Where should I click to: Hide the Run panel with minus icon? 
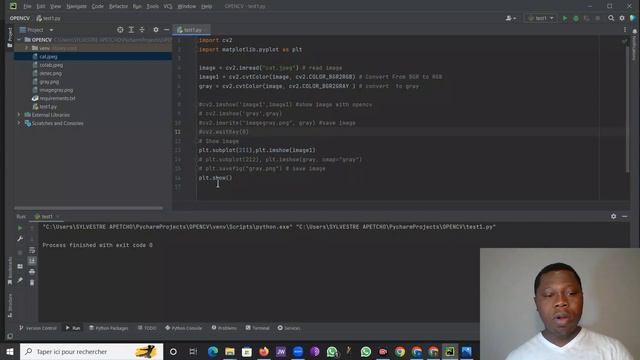624,216
